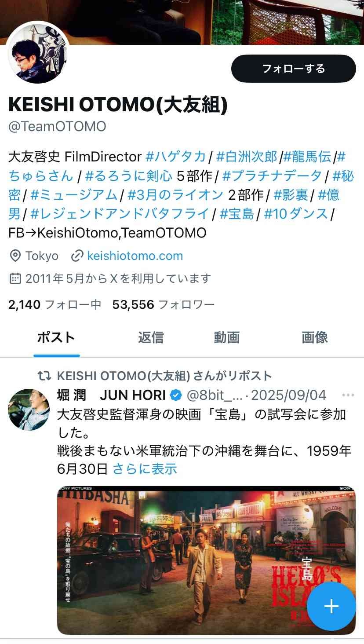Tap the link icon beside keishiotomo.com
The height and width of the screenshot is (644, 364).
(x=77, y=256)
